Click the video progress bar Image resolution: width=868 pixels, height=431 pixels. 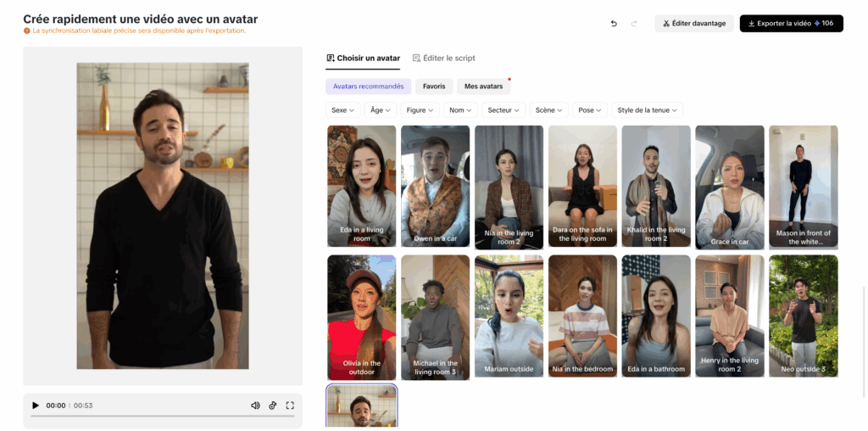163,417
